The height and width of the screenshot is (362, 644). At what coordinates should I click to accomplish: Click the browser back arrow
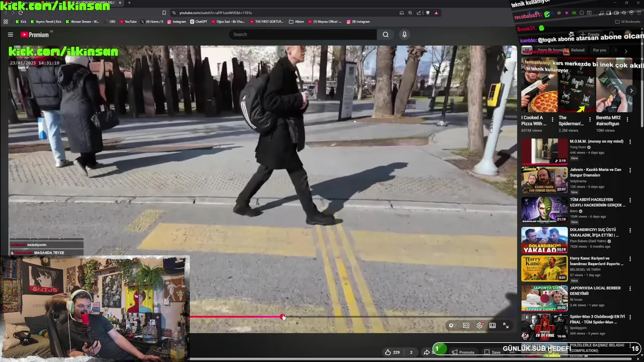pyautogui.click(x=6, y=13)
